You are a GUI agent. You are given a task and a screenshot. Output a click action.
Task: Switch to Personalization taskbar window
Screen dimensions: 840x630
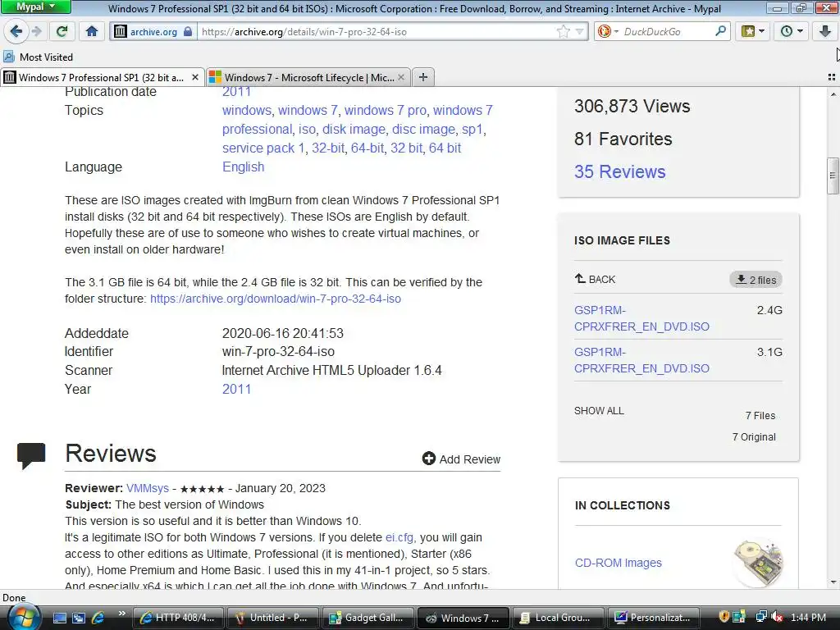653,618
